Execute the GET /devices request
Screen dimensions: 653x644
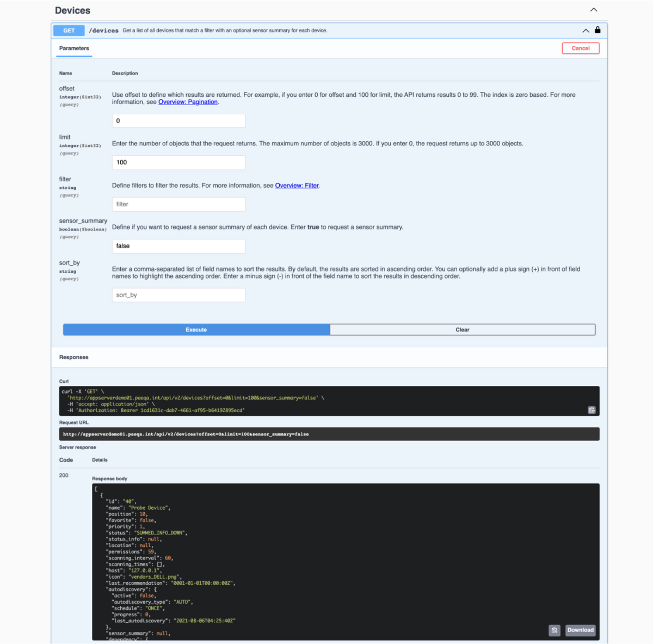click(196, 329)
